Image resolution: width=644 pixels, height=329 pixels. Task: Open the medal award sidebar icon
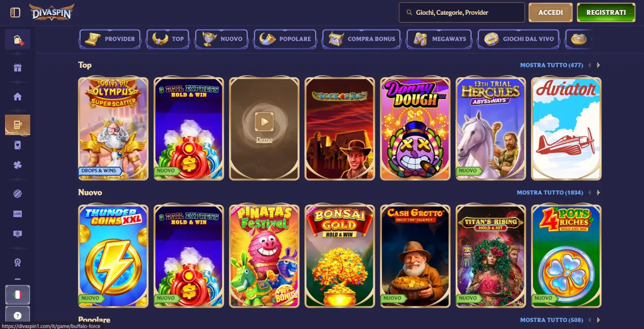point(18,262)
